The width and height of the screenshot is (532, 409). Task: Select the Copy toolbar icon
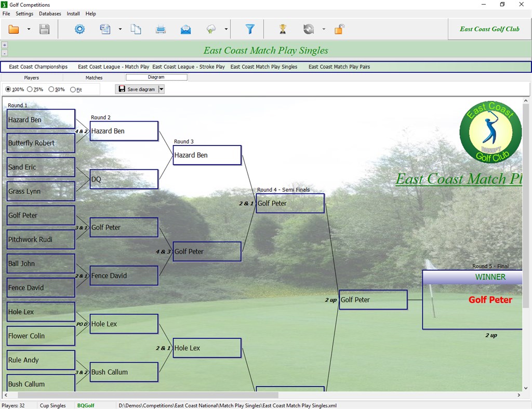click(x=136, y=29)
